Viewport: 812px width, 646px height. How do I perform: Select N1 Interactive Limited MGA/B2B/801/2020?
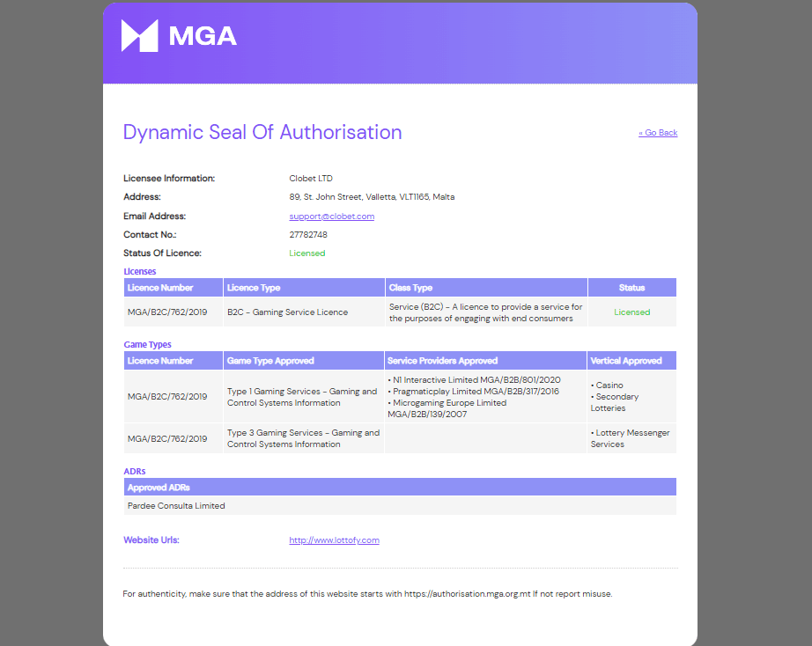tap(475, 380)
